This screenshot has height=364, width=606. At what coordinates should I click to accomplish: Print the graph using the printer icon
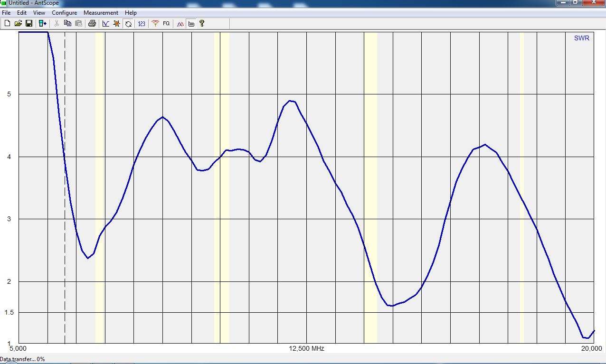pos(92,23)
